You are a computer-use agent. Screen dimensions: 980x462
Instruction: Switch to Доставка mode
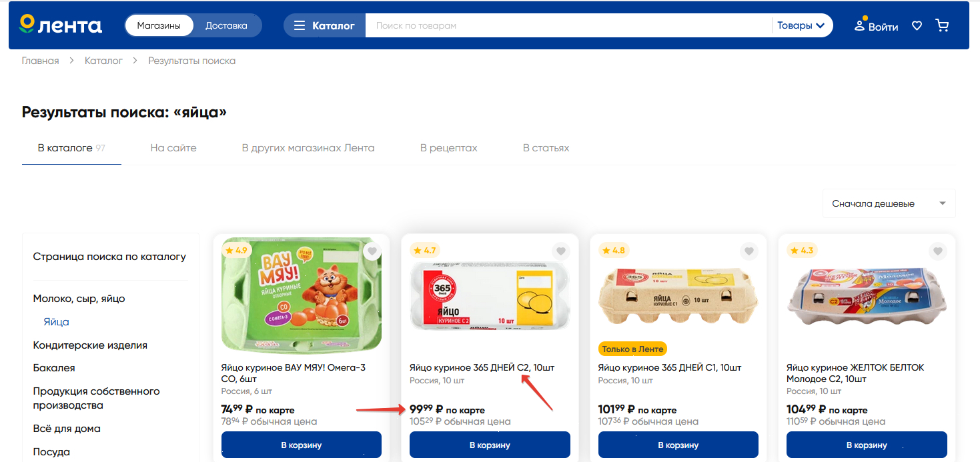(226, 26)
